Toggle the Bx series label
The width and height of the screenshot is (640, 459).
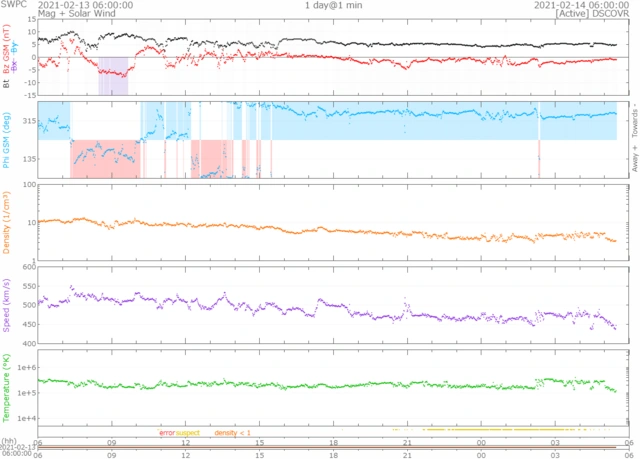point(15,66)
